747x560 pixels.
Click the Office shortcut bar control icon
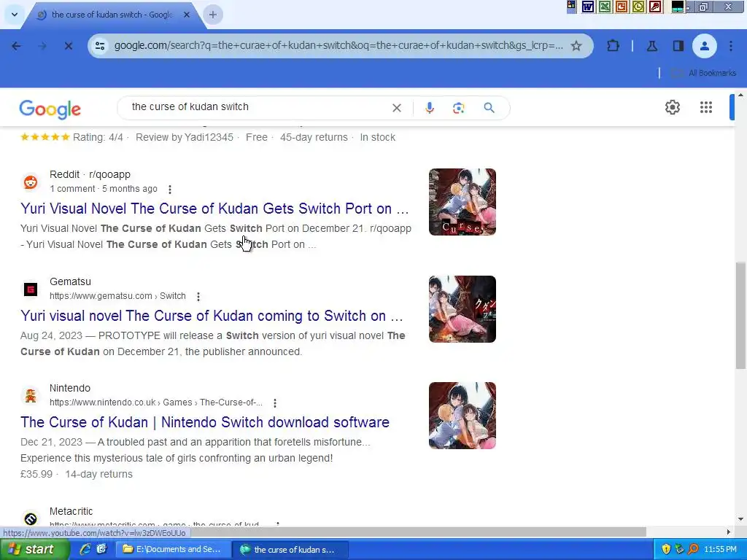572,6
